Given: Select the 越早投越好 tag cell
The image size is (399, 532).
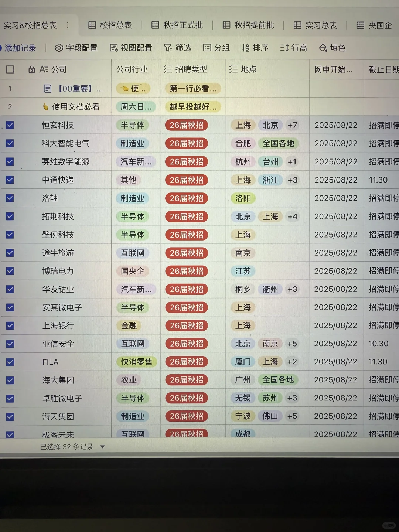Looking at the screenshot, I should coord(193,107).
